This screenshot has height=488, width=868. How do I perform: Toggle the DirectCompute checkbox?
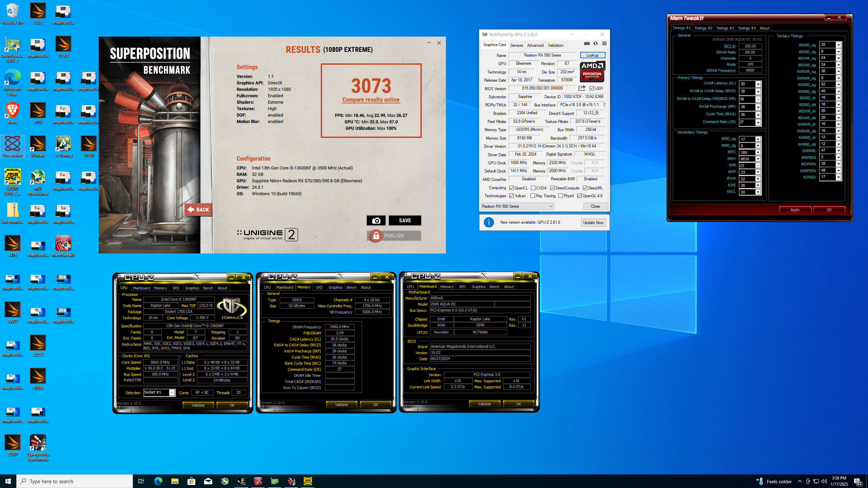pyautogui.click(x=552, y=188)
